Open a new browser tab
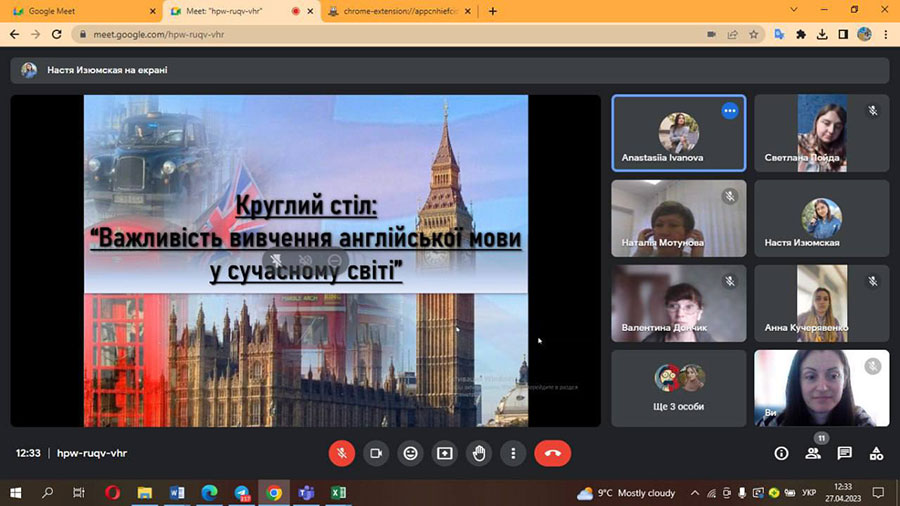The width and height of the screenshot is (900, 506). 492,11
